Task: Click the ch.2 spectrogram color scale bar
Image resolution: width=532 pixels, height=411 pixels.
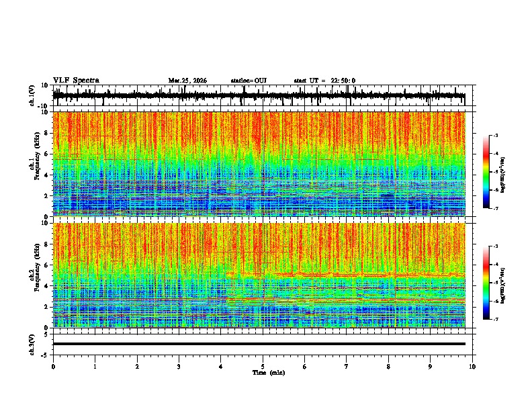Action: (x=486, y=283)
